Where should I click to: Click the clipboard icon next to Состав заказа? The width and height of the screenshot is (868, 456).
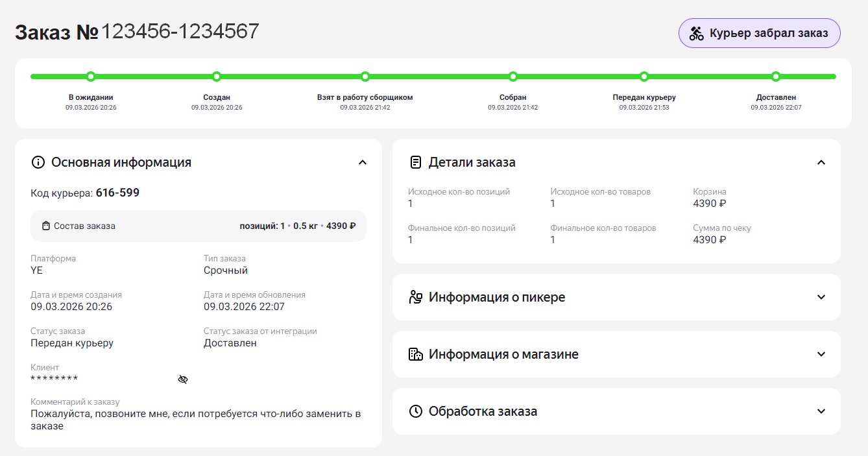coord(46,226)
